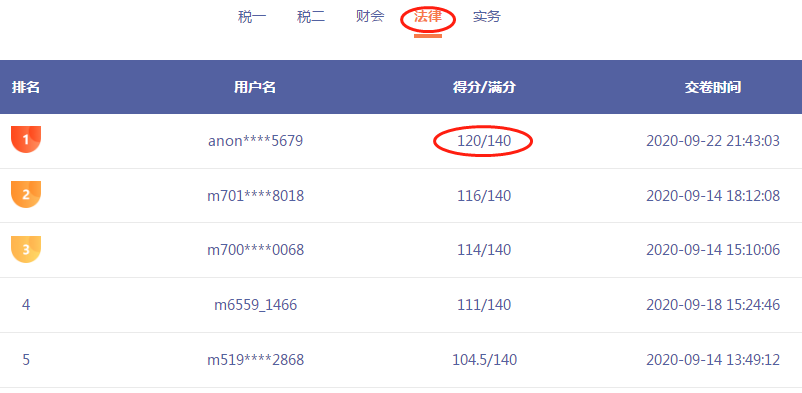Select the 法律 tab

(428, 18)
